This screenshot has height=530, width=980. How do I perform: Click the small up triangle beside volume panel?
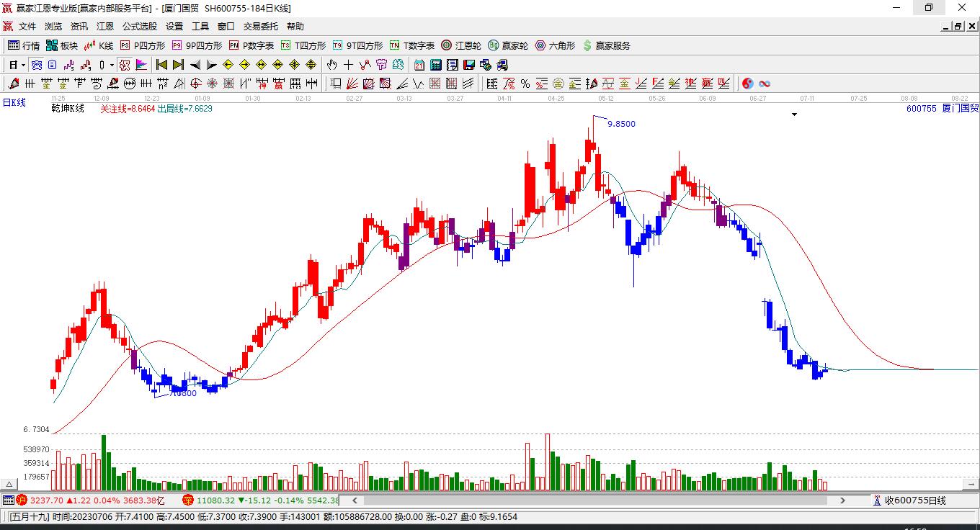pos(10,484)
